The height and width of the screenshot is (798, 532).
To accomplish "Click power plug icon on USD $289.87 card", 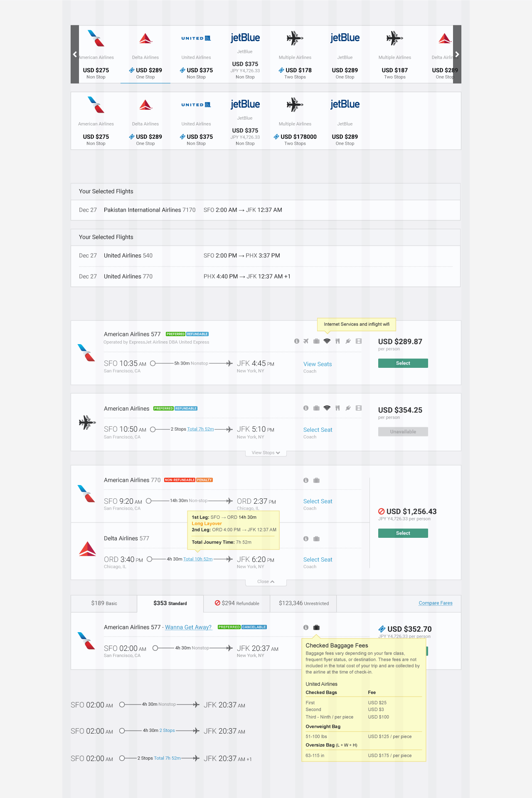I will point(348,341).
